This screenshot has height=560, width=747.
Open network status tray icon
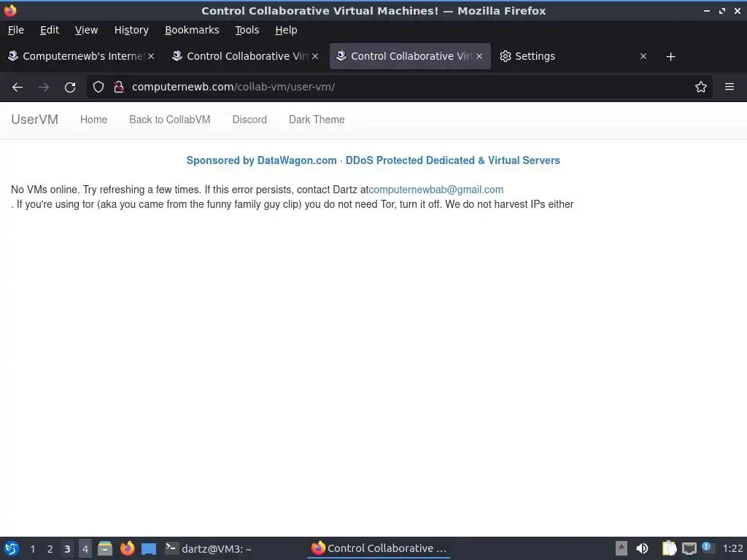tap(689, 548)
